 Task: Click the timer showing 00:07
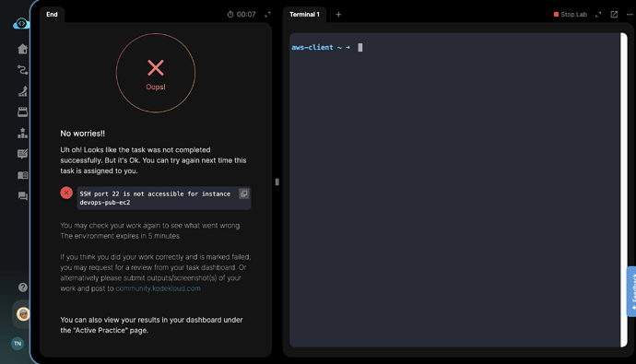point(241,15)
